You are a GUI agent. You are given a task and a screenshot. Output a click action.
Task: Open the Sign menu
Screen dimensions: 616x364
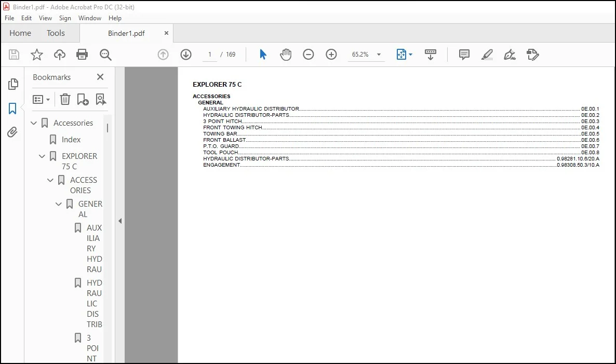click(65, 18)
